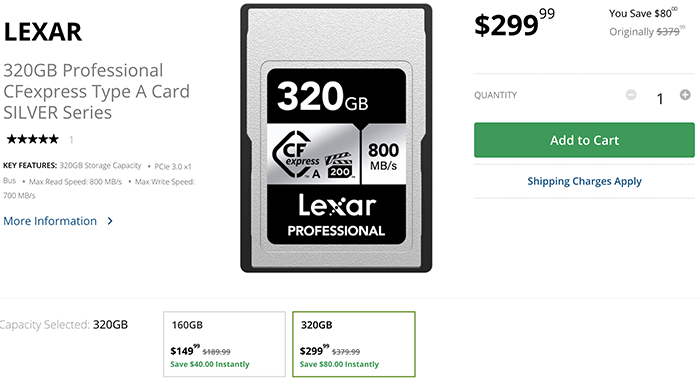Click the $299.99 main price
The height and width of the screenshot is (382, 700).
[514, 23]
